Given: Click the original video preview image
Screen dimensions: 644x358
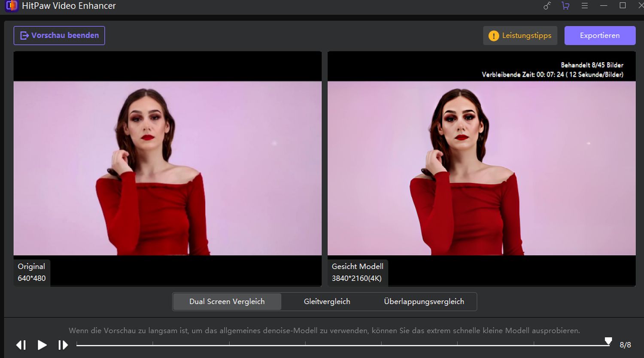Looking at the screenshot, I should (x=167, y=168).
